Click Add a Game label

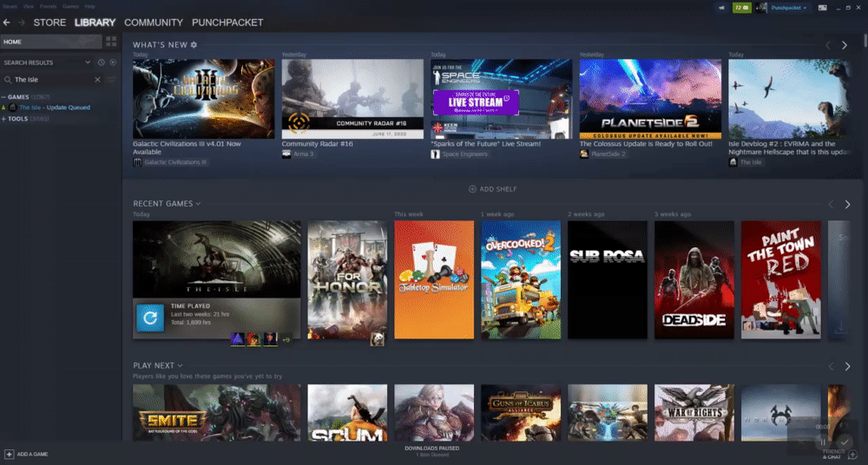pyautogui.click(x=33, y=454)
